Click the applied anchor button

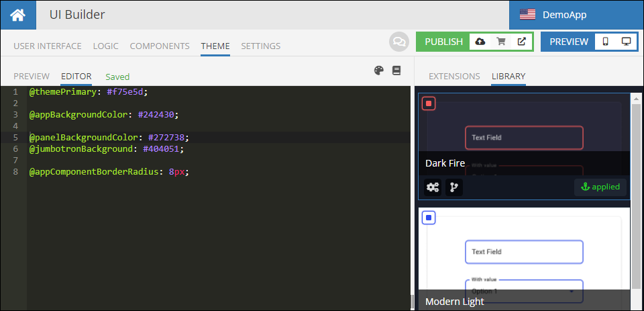[x=600, y=187]
